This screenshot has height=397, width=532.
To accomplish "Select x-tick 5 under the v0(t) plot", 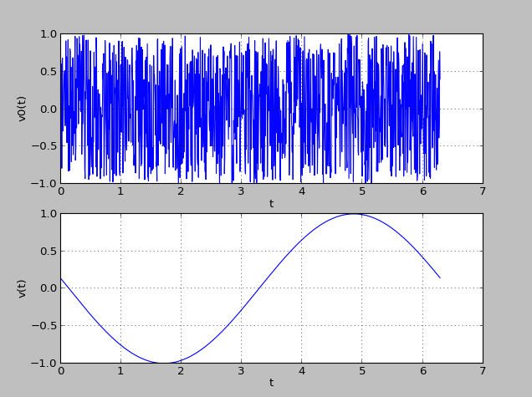I will tap(362, 191).
